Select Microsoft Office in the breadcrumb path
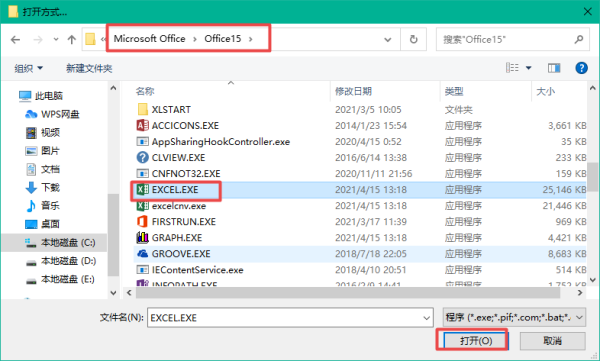 coord(149,39)
